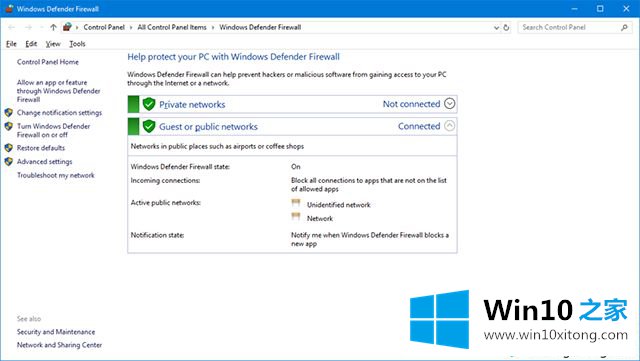Viewport: 640px width, 361px height.
Task: Open the Tools menu
Action: click(x=77, y=44)
